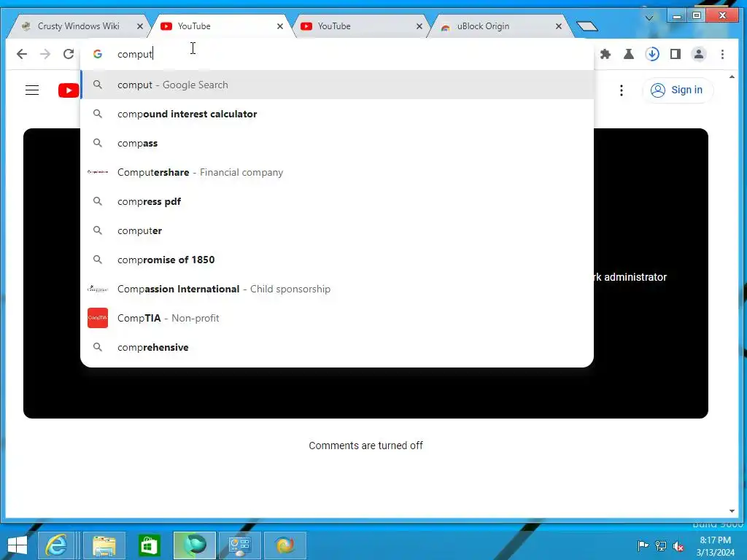Open the Chrome Labs flask icon

(x=629, y=54)
